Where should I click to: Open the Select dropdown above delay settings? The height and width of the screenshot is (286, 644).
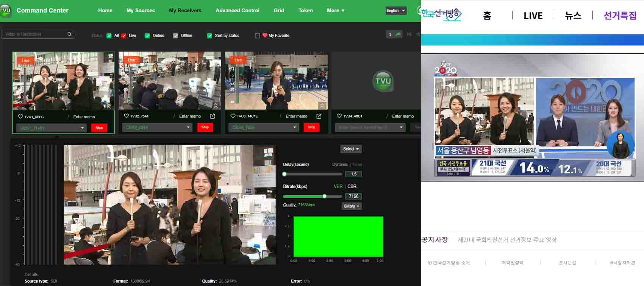click(351, 149)
